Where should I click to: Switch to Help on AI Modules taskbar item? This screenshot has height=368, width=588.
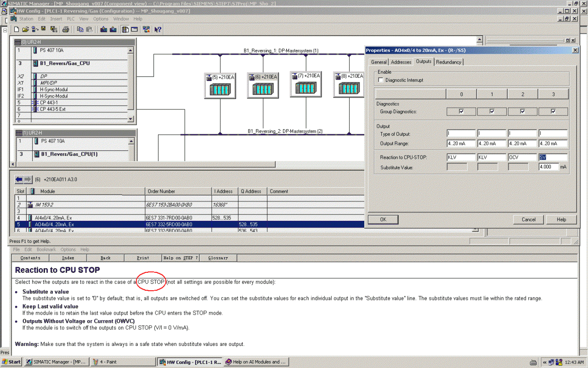click(x=256, y=362)
